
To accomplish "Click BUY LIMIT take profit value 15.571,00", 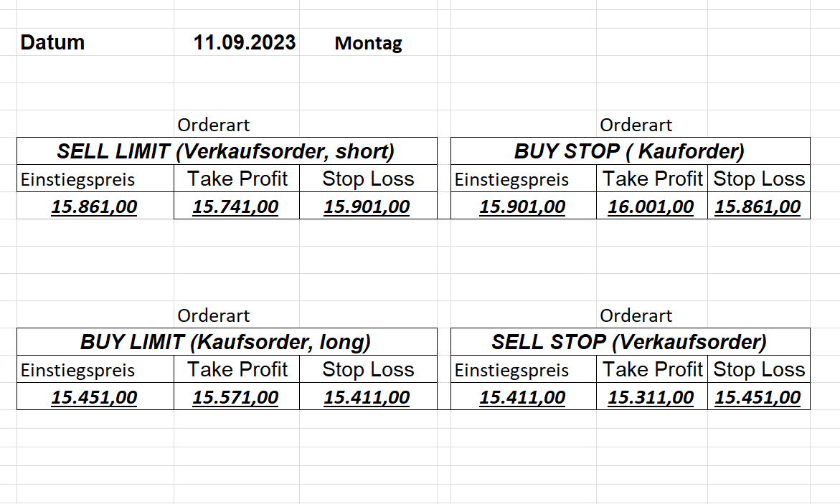I will point(235,397).
